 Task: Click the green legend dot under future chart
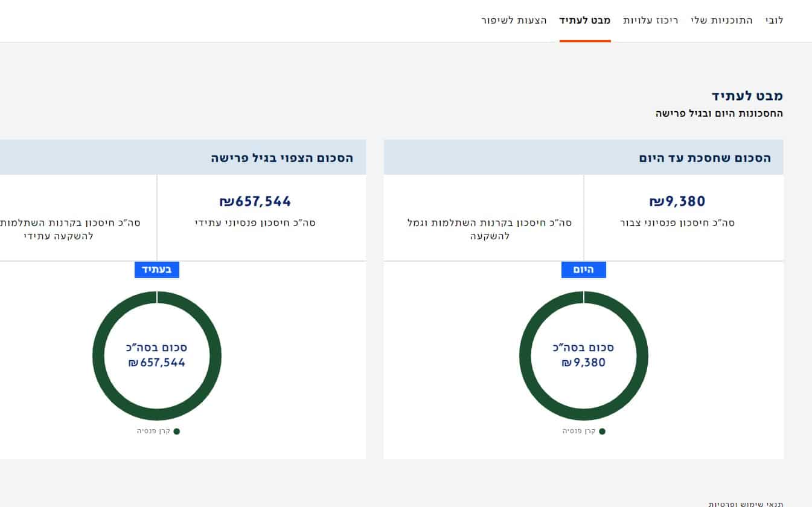point(176,431)
